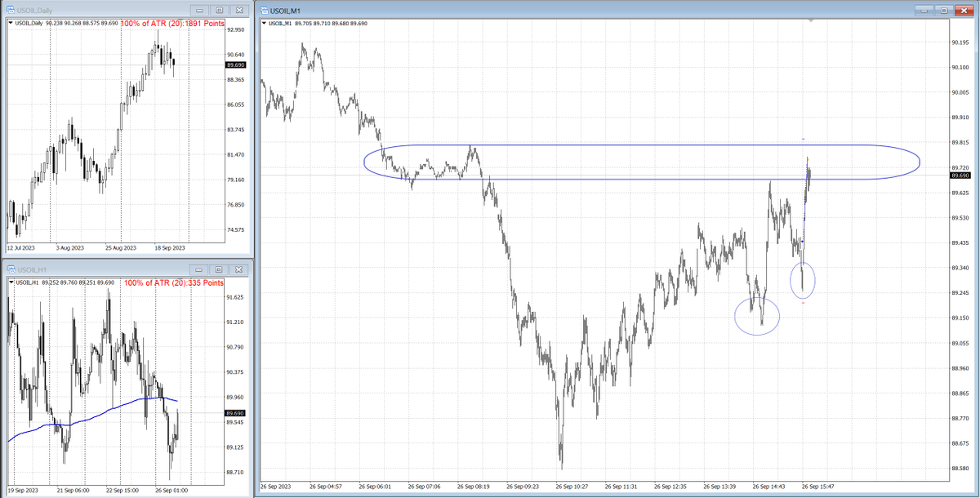
Task: Activate the USOIL,M1 window title
Action: click(286, 10)
